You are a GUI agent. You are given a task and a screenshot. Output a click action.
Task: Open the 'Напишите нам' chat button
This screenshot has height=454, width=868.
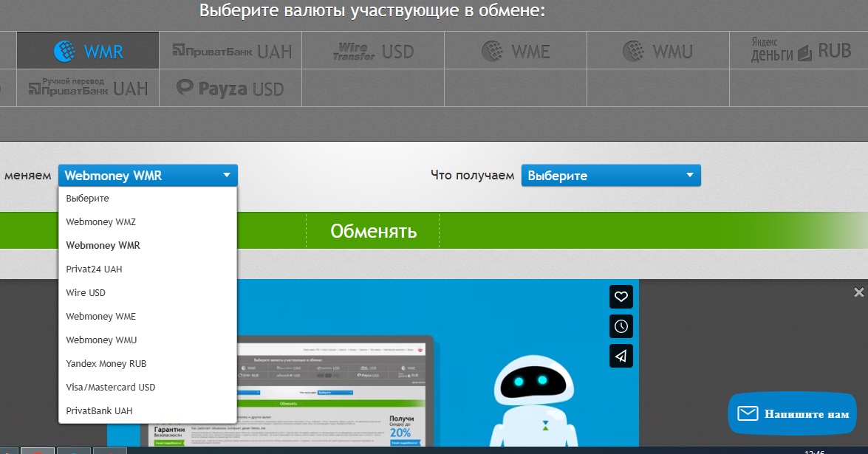click(x=792, y=413)
